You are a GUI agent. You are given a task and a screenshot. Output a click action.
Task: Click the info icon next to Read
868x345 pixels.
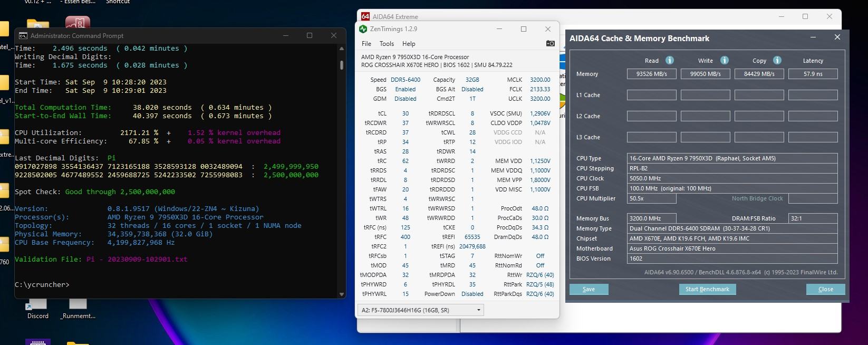tap(670, 60)
